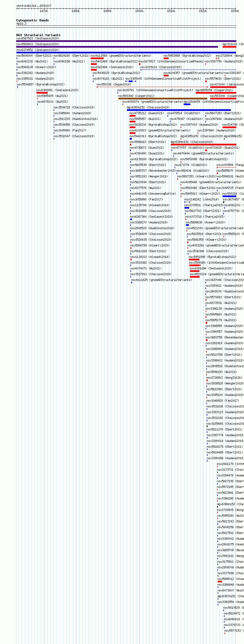
Task: Click nsv6362484 (Sedlazeck2020) label
Action: (x=112, y=67)
